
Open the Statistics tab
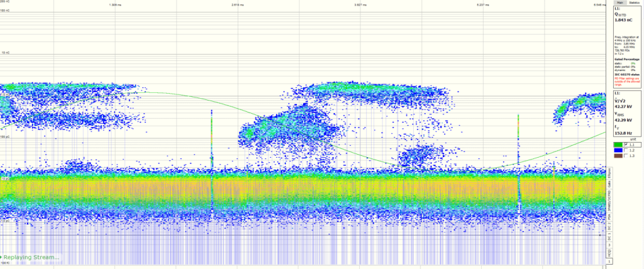633,3
